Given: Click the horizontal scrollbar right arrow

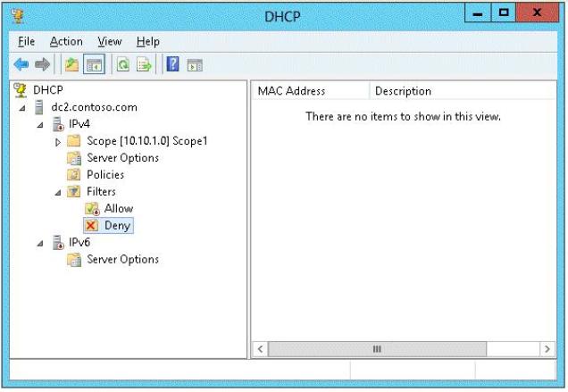Looking at the screenshot, I should pyautogui.click(x=547, y=349).
